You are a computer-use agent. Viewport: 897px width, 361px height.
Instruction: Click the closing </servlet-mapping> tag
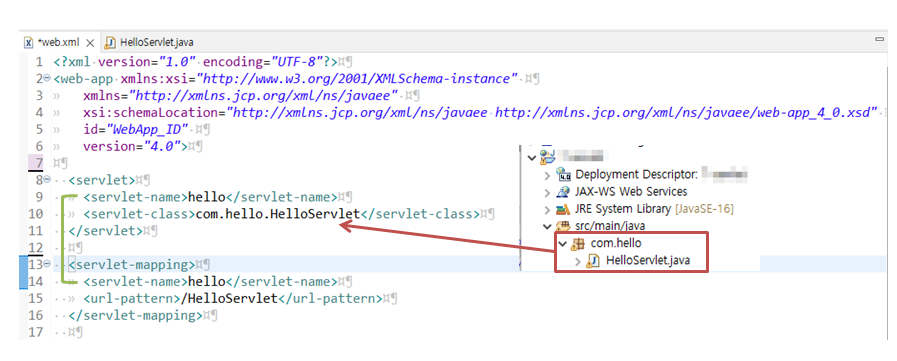click(136, 316)
